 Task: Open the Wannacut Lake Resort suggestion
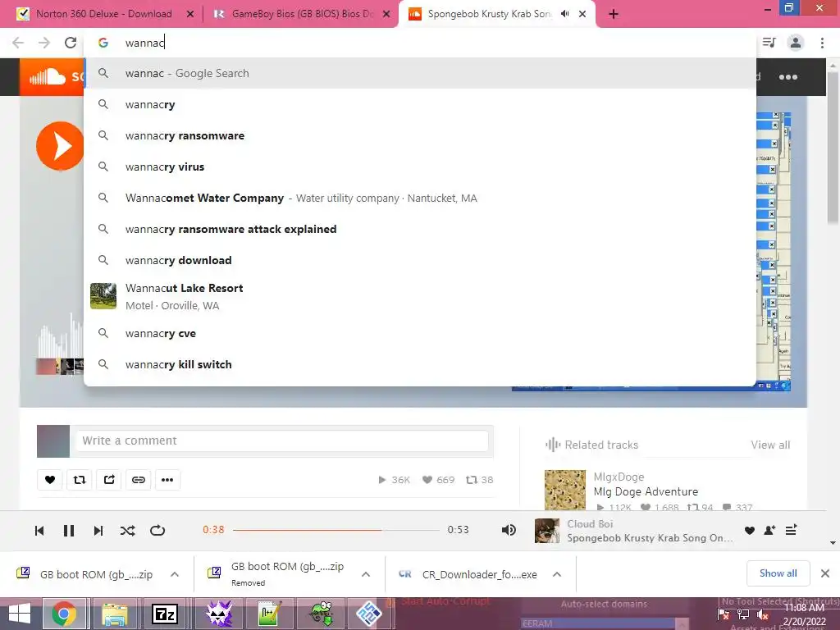(420, 296)
